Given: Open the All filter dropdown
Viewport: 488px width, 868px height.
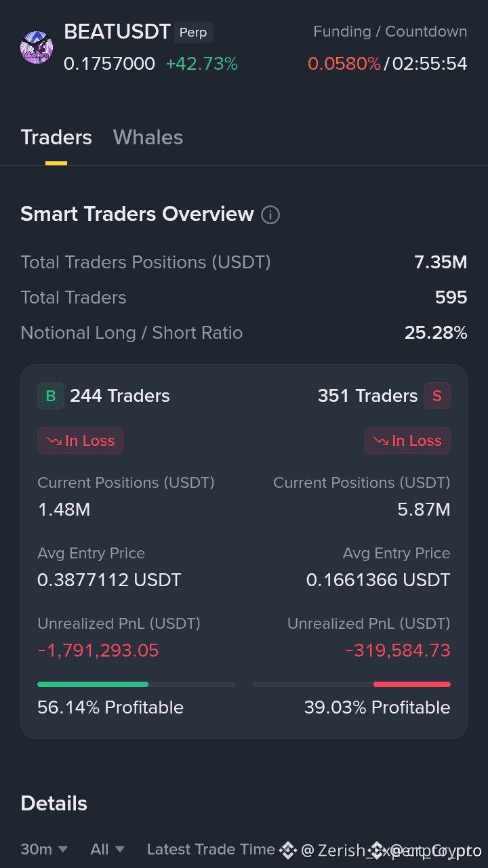Looking at the screenshot, I should (x=108, y=849).
